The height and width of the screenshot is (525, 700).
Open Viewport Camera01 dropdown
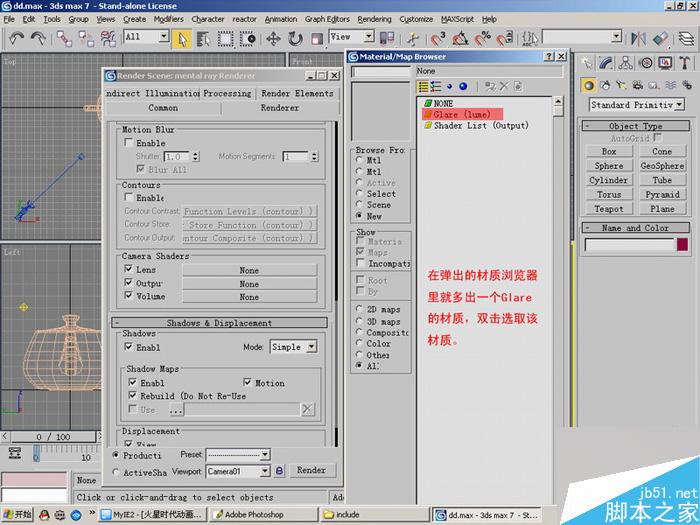click(x=265, y=471)
